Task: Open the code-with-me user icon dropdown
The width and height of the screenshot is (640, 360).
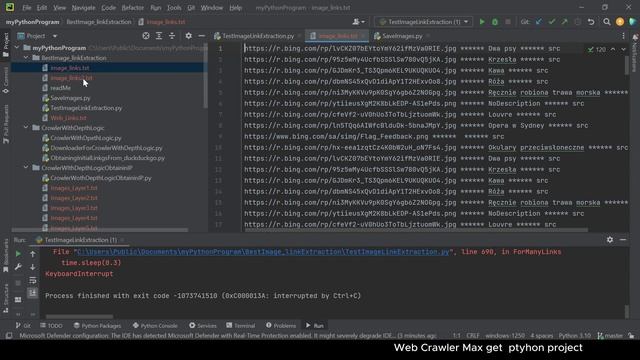Action: point(358,22)
